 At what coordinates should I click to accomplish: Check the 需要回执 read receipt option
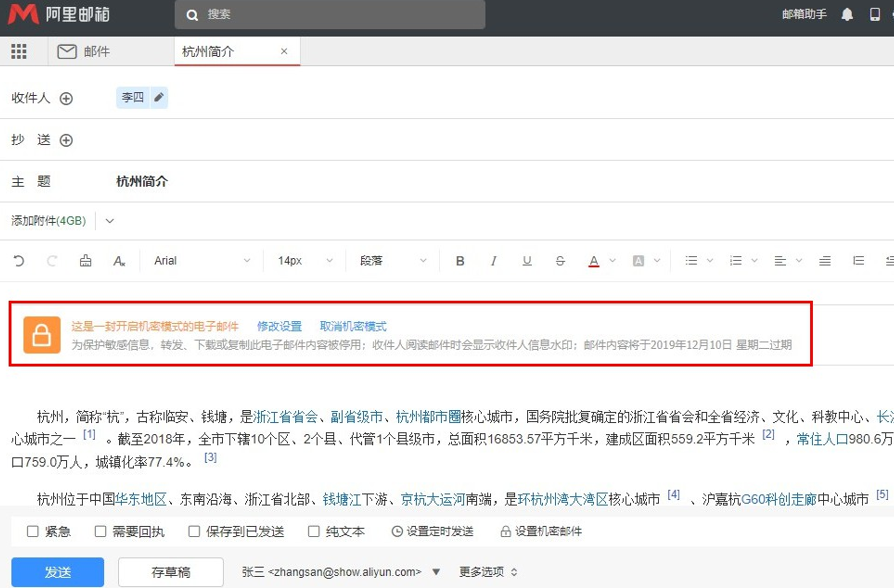[x=101, y=532]
